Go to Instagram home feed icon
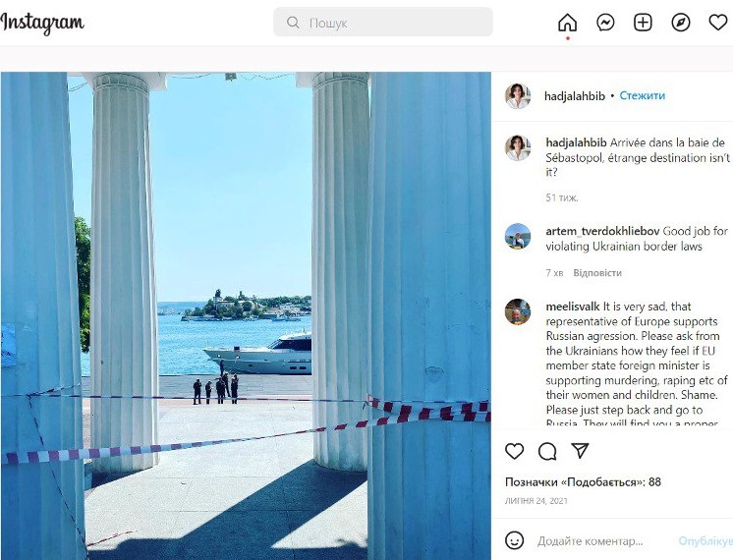This screenshot has height=560, width=733. (x=567, y=23)
